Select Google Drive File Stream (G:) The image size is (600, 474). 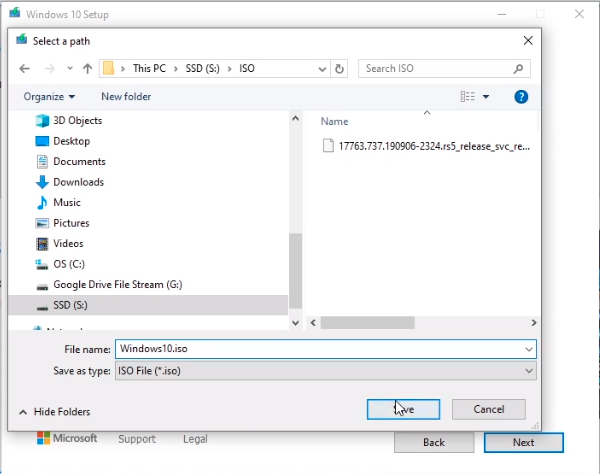pyautogui.click(x=118, y=285)
